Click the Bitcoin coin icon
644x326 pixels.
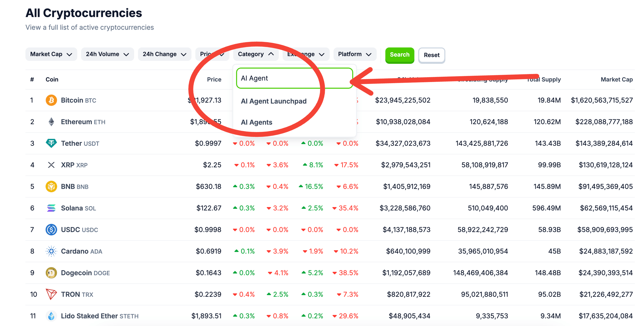pos(51,100)
